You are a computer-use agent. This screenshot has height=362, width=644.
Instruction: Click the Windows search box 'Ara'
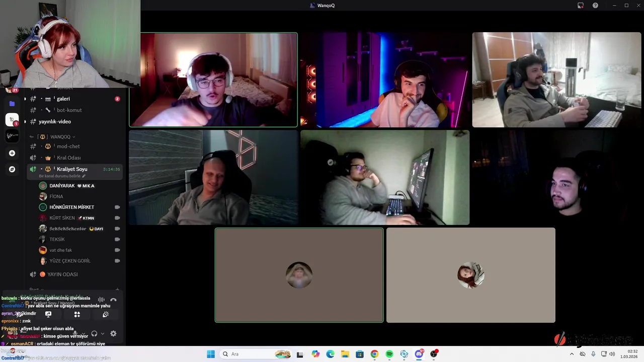coord(256,354)
